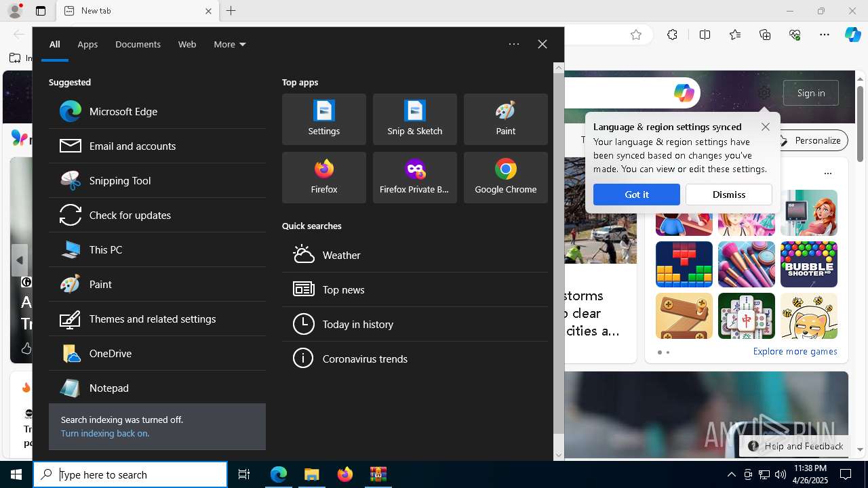Screen dimensions: 868x488
Task: Launch Notepad from suggestions
Action: [157, 388]
